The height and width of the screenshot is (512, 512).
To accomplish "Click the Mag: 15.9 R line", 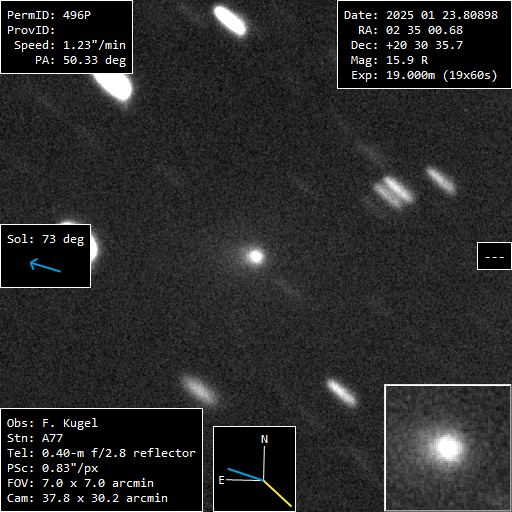I will click(389, 60).
